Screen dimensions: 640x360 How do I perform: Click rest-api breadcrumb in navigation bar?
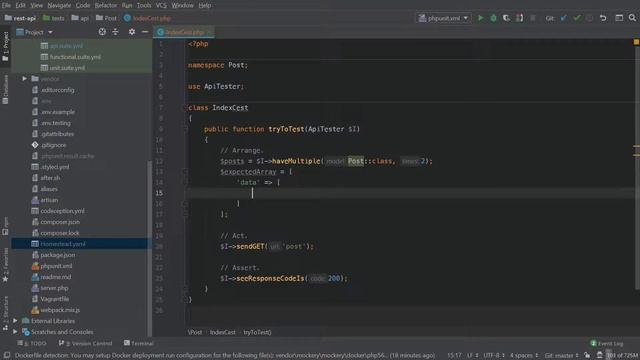(x=20, y=18)
